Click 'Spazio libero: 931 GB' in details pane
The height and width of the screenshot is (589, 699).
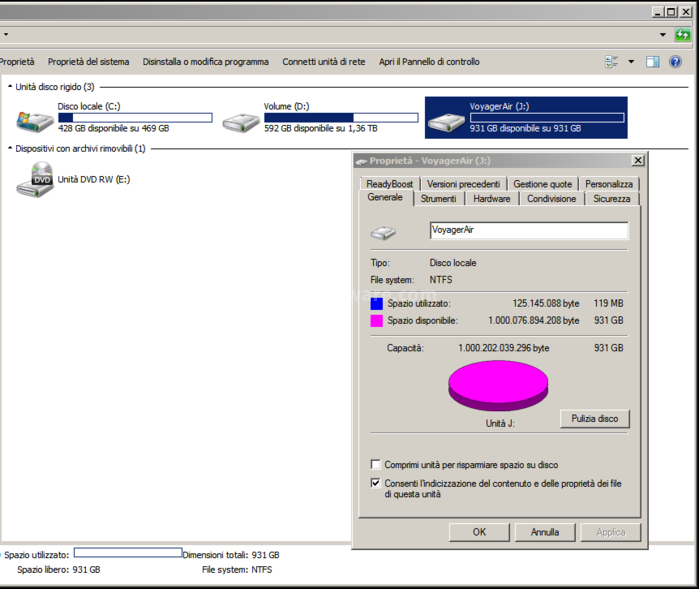point(59,570)
